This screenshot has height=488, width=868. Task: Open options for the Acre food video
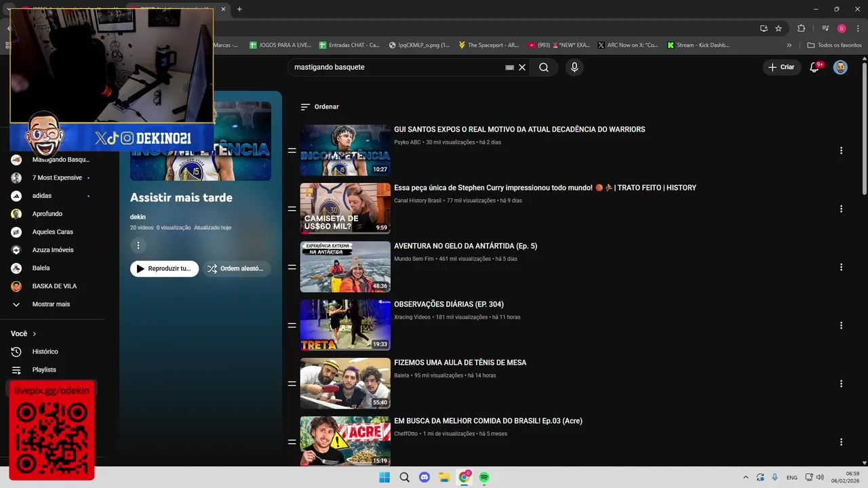[x=841, y=442]
